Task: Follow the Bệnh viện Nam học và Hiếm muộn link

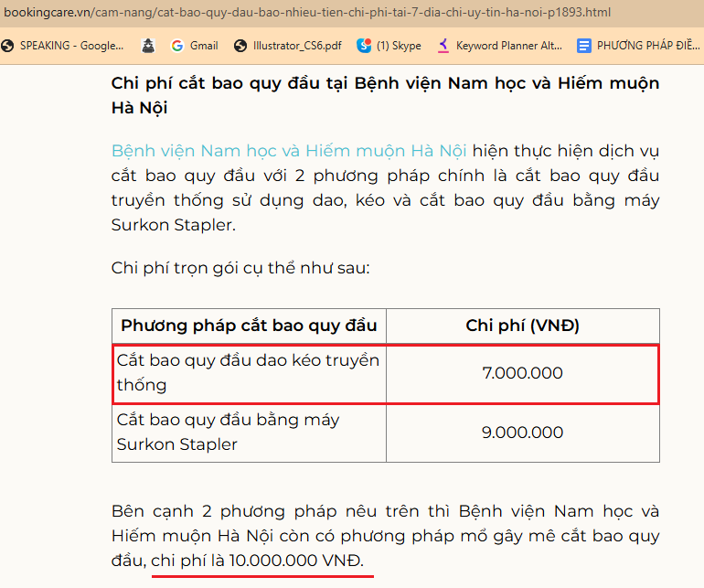Action: [x=289, y=150]
